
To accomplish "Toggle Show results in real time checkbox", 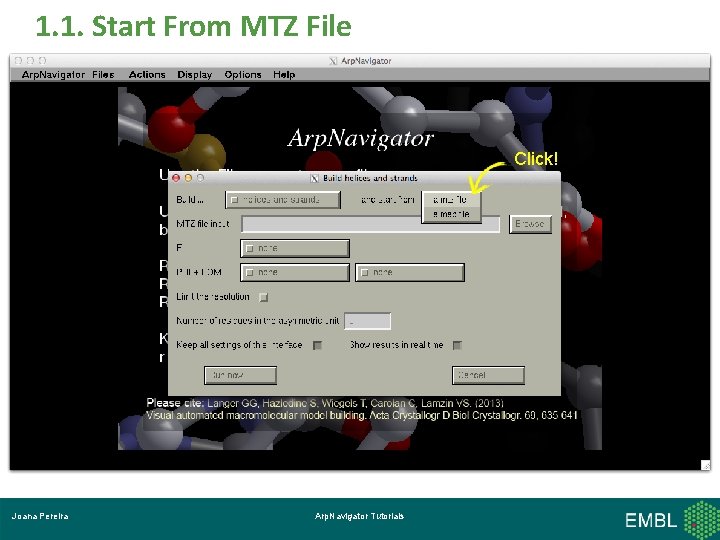I will pos(457,345).
